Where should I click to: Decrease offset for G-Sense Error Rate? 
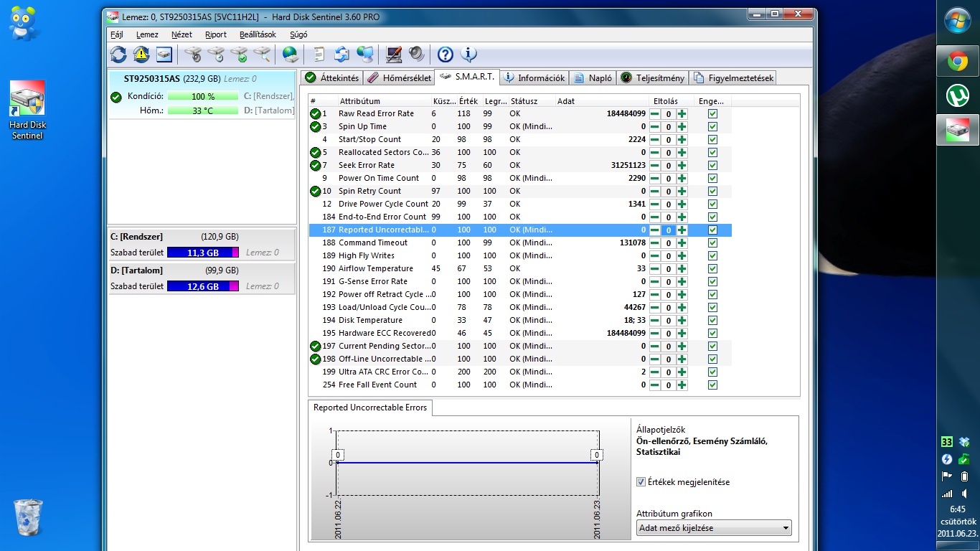tap(655, 282)
